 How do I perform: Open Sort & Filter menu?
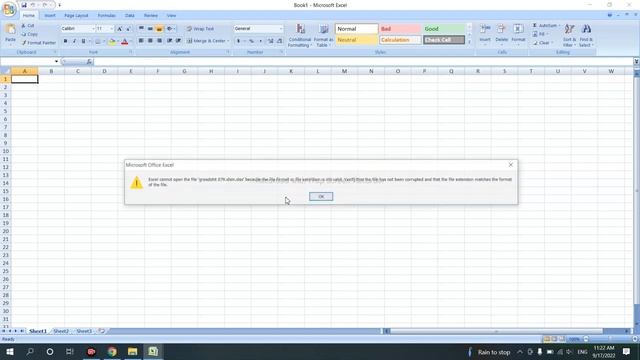(569, 35)
